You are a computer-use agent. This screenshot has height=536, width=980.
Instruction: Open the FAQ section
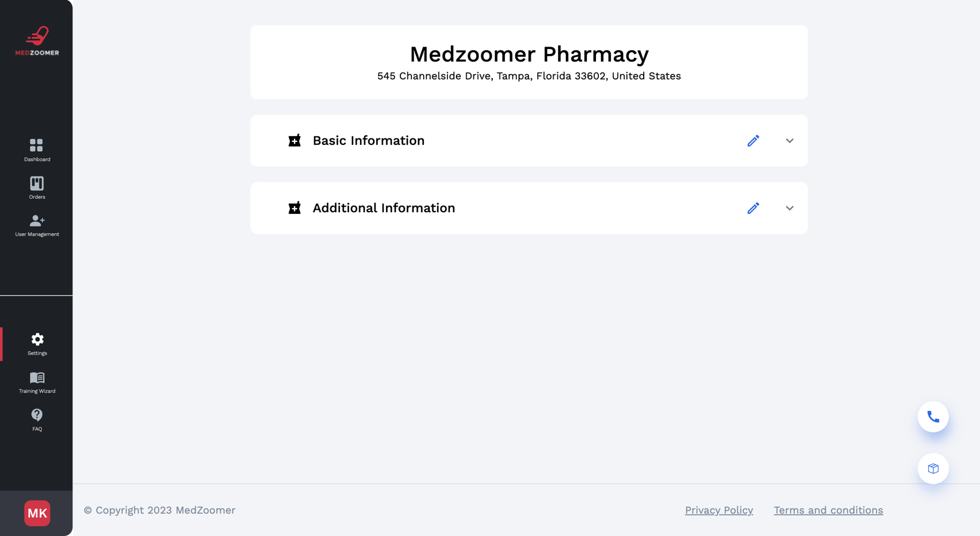point(37,415)
